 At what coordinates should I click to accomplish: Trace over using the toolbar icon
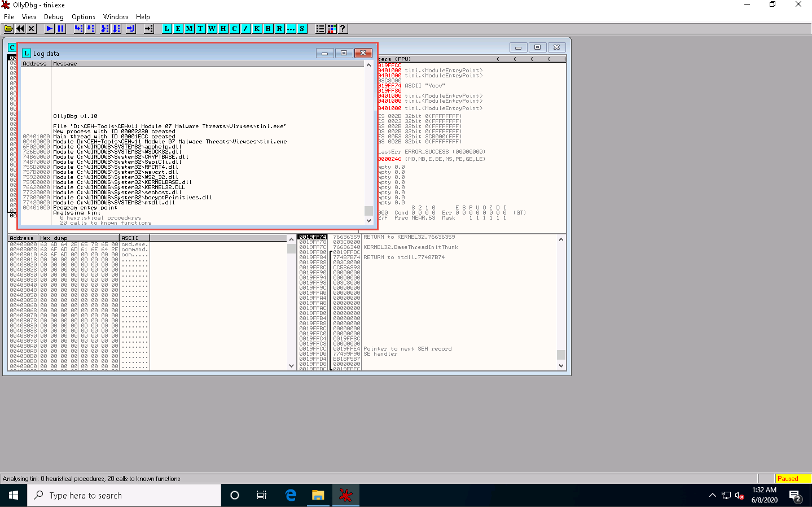click(116, 28)
